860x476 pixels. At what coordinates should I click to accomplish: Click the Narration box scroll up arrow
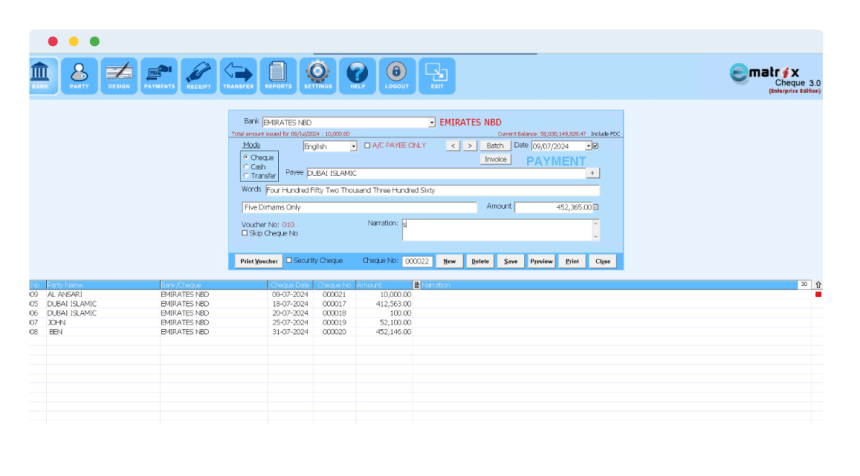tap(596, 223)
